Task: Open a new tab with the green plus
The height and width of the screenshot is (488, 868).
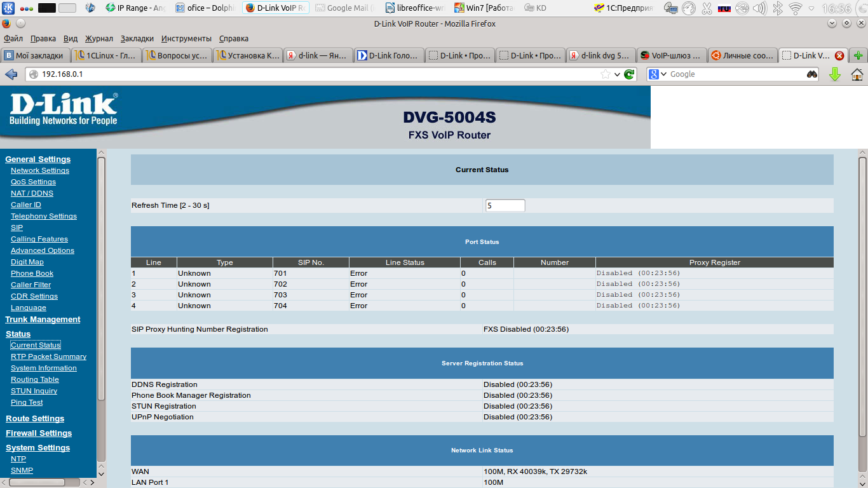Action: [x=858, y=55]
